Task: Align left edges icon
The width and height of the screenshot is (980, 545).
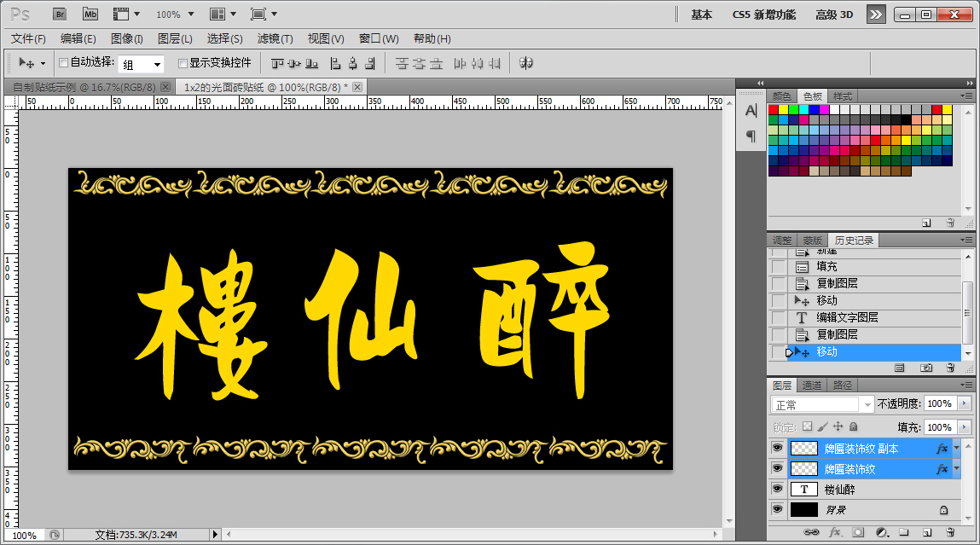Action: pos(336,63)
